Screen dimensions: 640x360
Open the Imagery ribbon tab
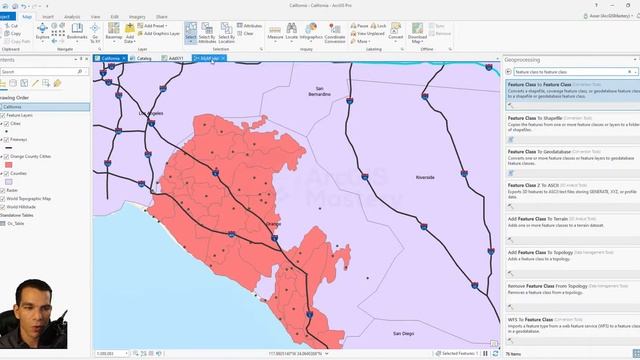(x=137, y=17)
